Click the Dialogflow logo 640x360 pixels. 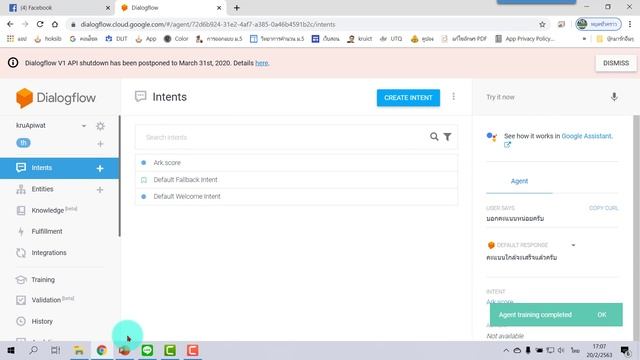pos(56,98)
